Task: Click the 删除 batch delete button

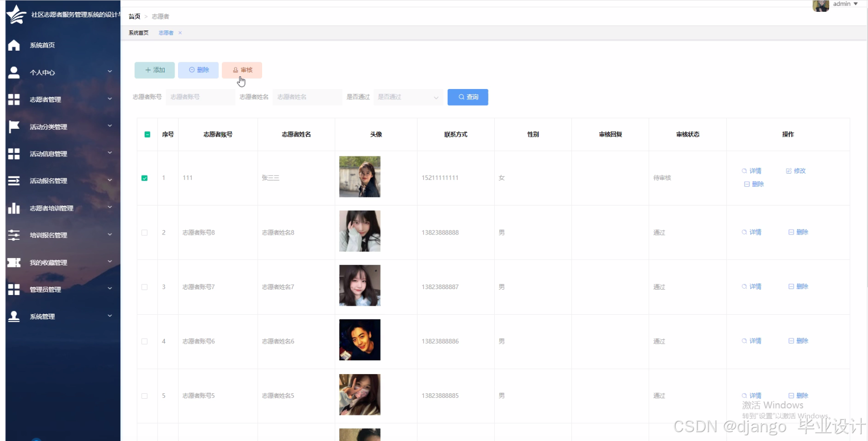Action: pos(198,70)
